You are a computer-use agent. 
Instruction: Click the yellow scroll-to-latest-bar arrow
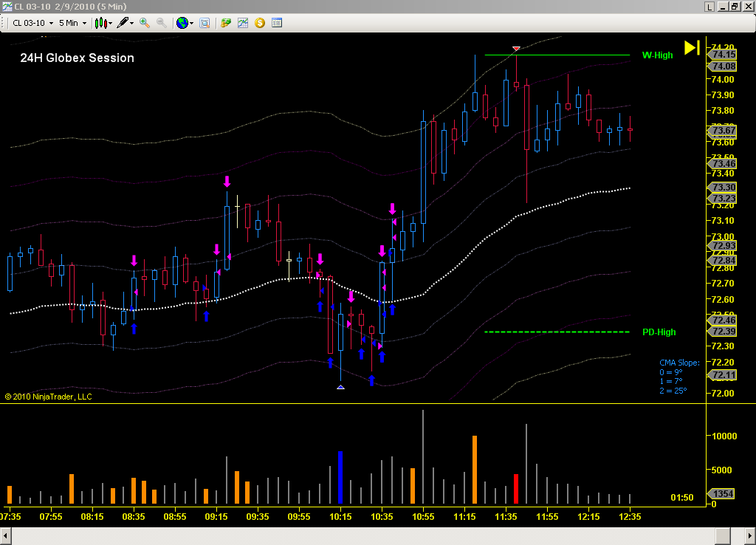692,48
